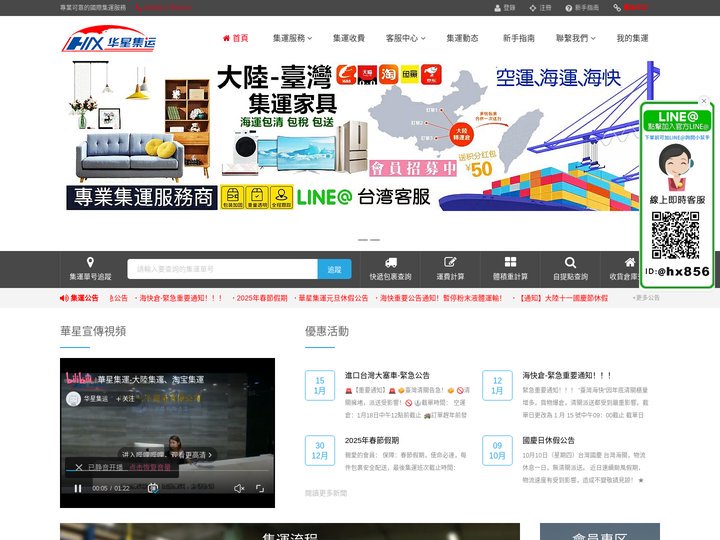This screenshot has height=540, width=720.
Task: Click the 华星集运 channel avatar in video
Action: pyautogui.click(x=73, y=399)
